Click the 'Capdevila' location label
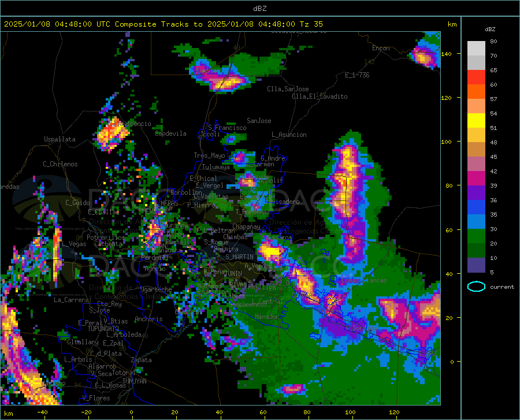520x420 pixels. (x=171, y=133)
